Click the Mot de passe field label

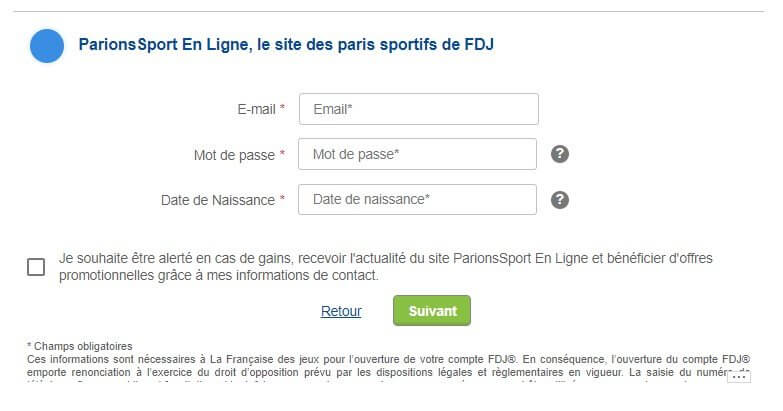[x=234, y=155]
